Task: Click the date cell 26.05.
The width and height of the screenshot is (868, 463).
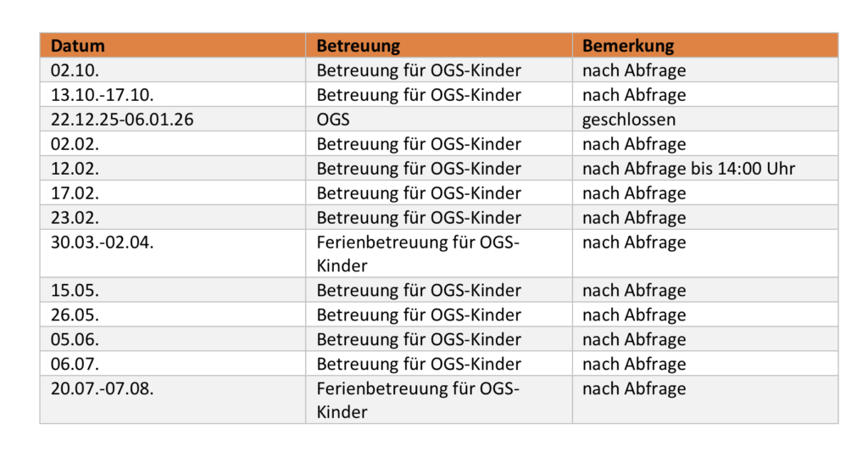Action: [x=75, y=315]
